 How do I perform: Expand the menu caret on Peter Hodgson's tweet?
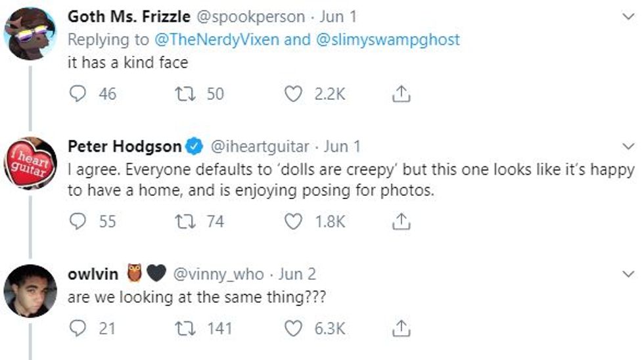[628, 146]
